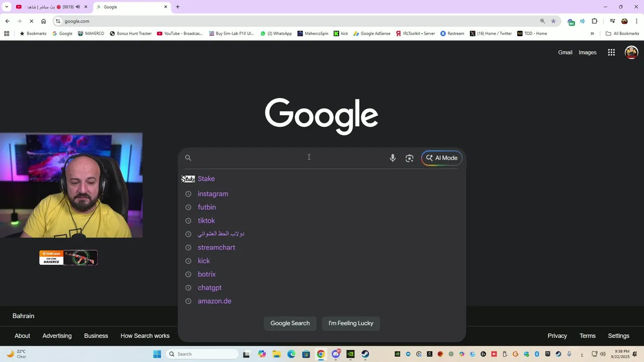The width and height of the screenshot is (644, 362).
Task: Open the WhatsApp bookmark
Action: (x=276, y=34)
